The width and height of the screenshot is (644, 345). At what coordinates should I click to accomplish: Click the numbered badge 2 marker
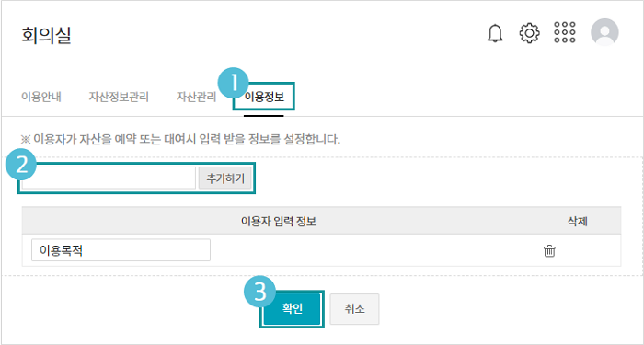point(21,165)
